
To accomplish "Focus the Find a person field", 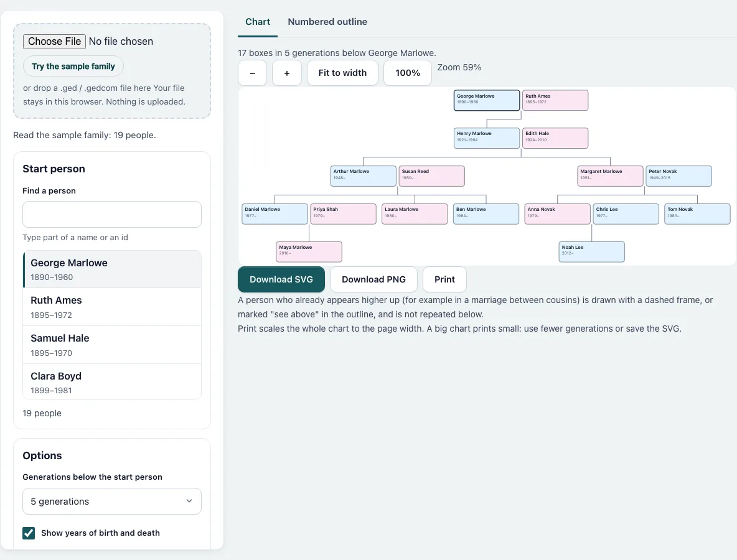I will point(112,214).
